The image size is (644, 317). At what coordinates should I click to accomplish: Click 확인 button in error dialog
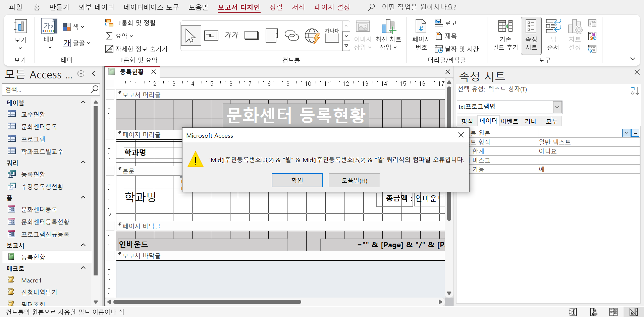tap(297, 180)
